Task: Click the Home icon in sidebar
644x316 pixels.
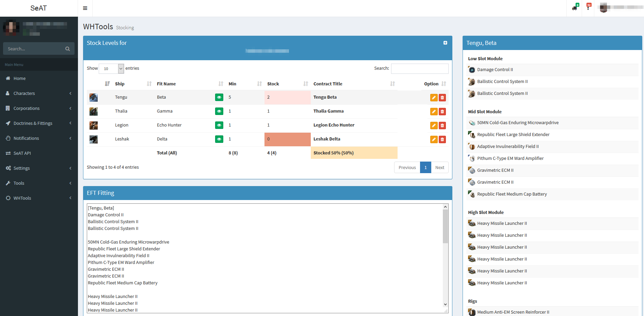Action: pos(8,78)
